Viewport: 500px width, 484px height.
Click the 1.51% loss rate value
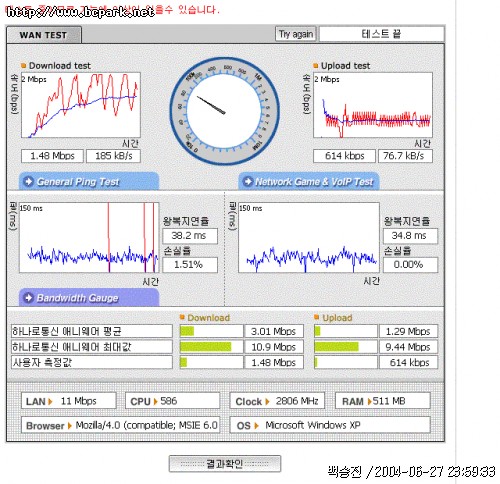click(190, 265)
